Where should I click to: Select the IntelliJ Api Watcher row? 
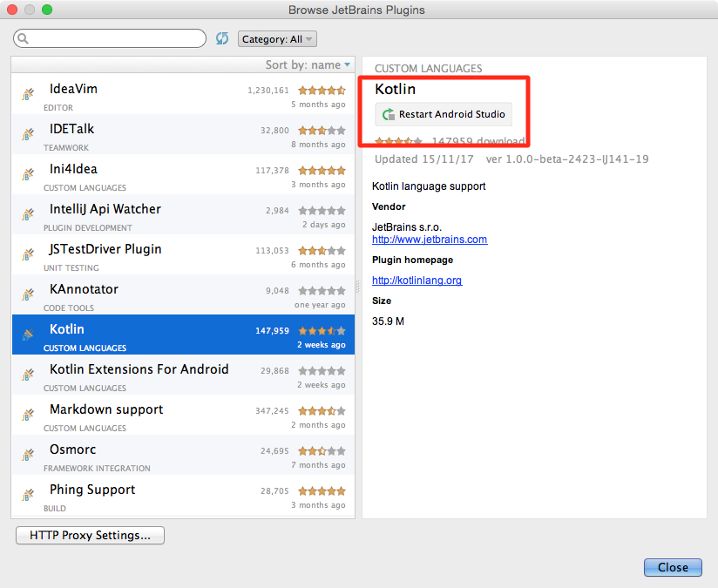point(183,214)
